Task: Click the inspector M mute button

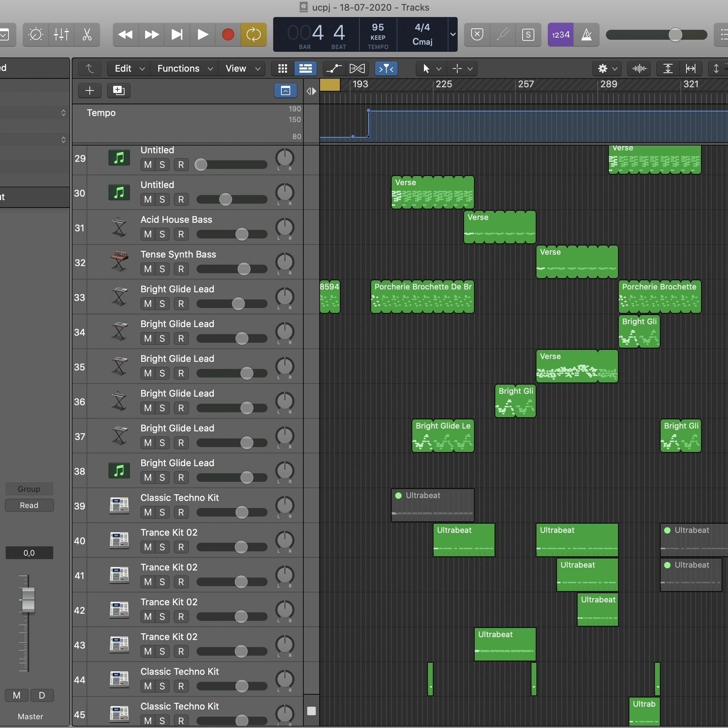Action: 17,695
